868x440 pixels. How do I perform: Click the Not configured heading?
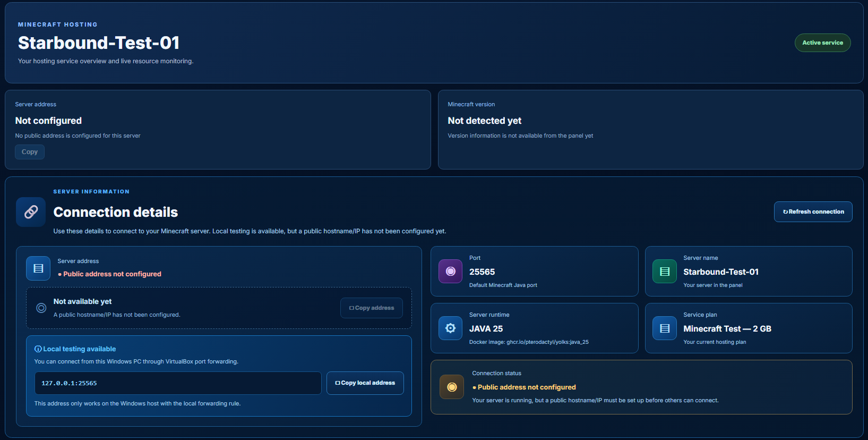(x=48, y=121)
